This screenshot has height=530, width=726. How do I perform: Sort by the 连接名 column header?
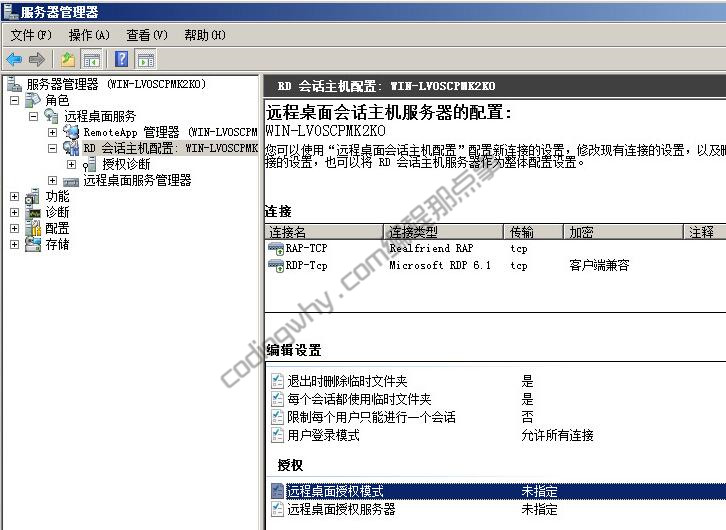click(324, 231)
